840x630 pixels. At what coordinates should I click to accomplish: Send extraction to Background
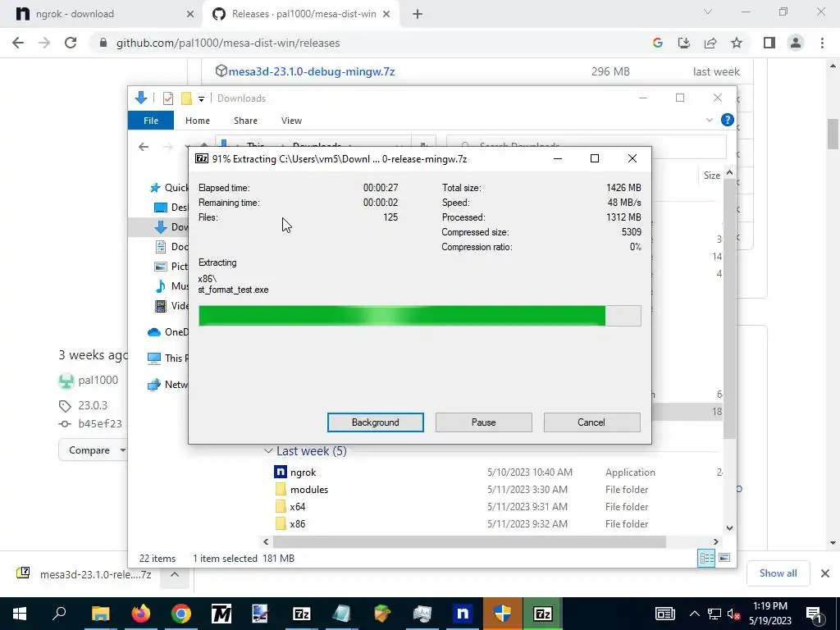(375, 422)
